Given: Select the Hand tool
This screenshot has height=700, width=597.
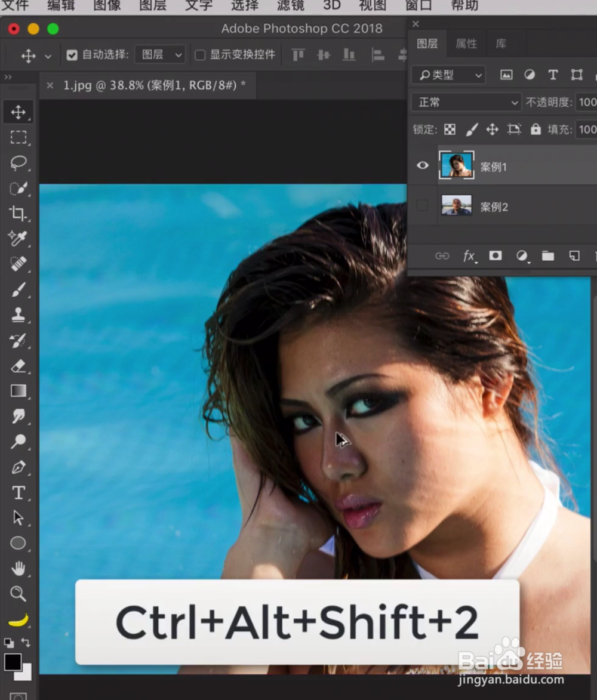Looking at the screenshot, I should (x=19, y=568).
